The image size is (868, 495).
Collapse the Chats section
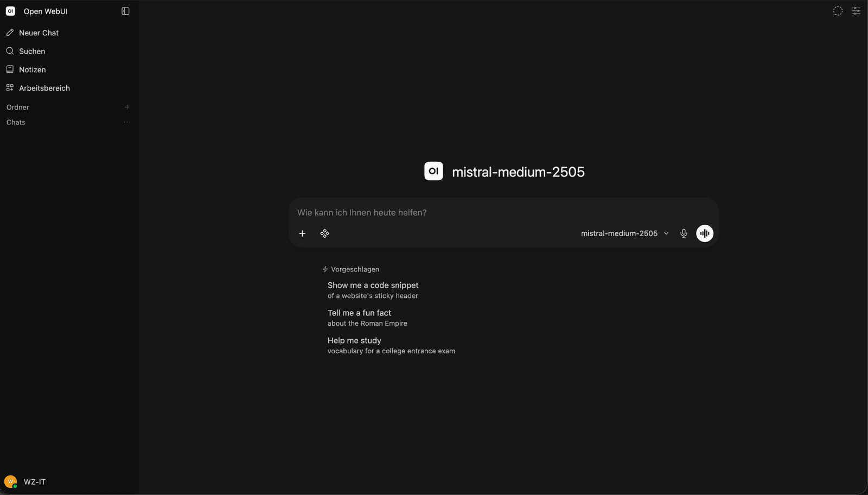(x=16, y=122)
